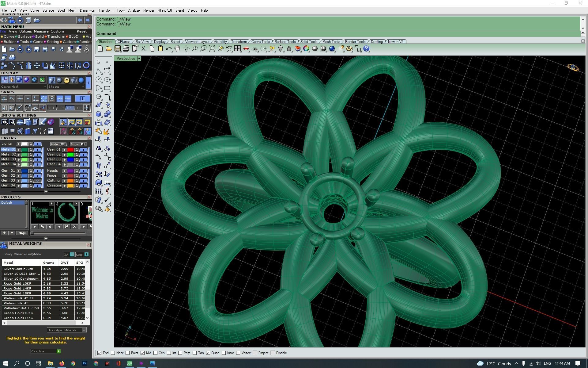588x368 pixels.
Task: Collapse the Layers panel using round down-arrow
Action: click(x=46, y=192)
